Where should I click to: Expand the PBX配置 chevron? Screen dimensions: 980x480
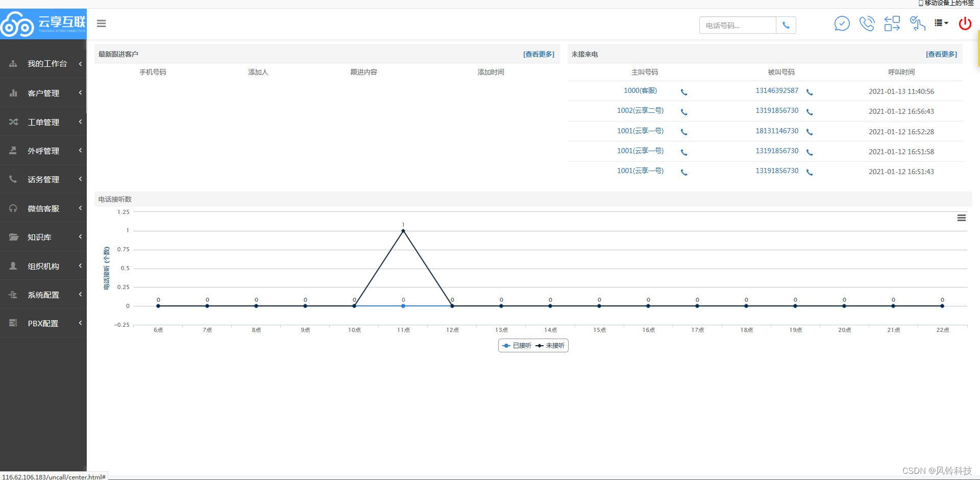pos(80,323)
